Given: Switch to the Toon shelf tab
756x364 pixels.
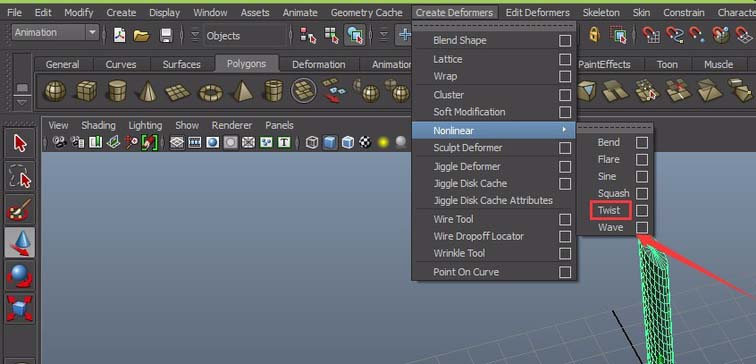Looking at the screenshot, I should 667,64.
